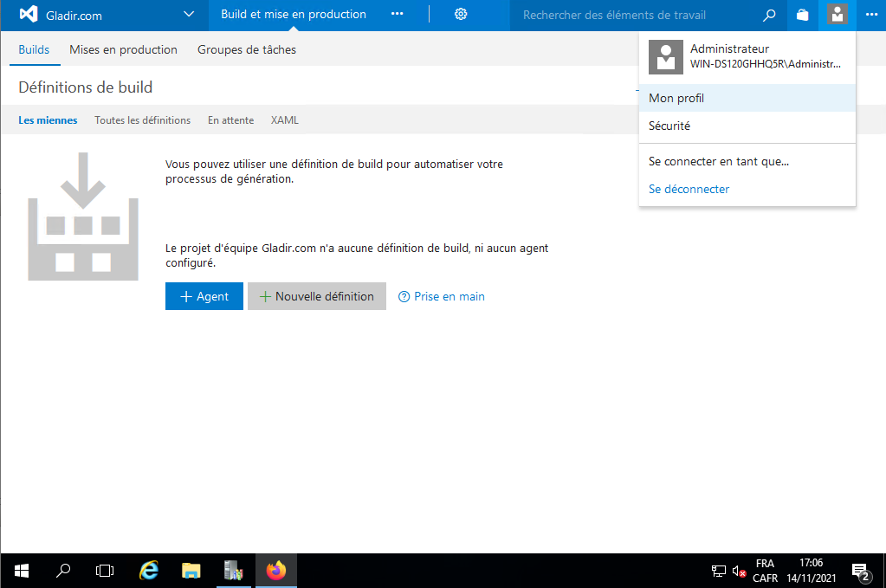Click the Nouvelle définition button
The height and width of the screenshot is (588, 886).
point(316,296)
